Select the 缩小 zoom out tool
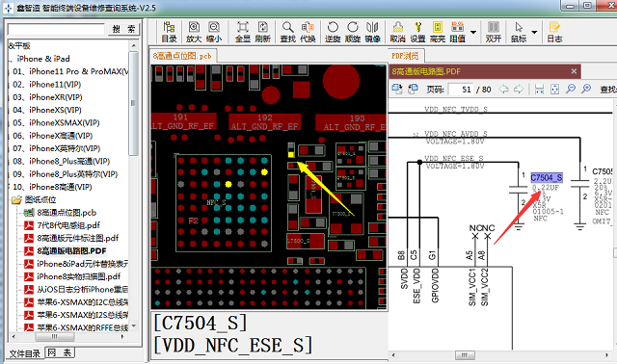The width and height of the screenshot is (617, 364). [214, 32]
